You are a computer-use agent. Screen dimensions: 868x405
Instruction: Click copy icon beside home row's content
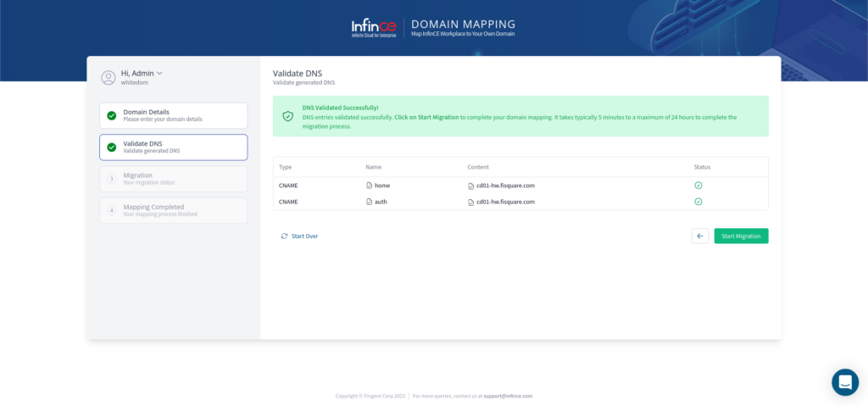(470, 186)
